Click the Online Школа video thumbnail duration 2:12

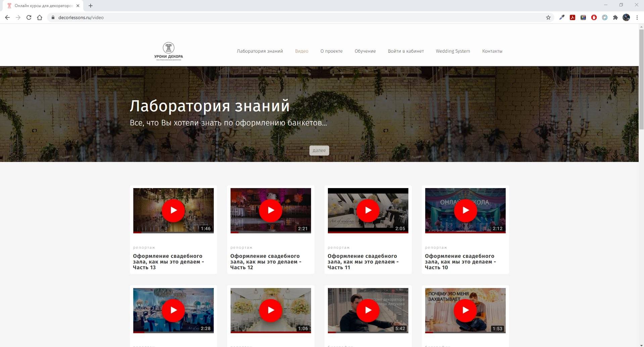click(465, 211)
